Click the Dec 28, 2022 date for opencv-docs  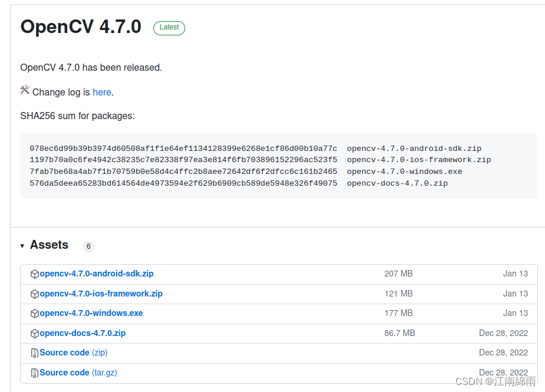[504, 333]
